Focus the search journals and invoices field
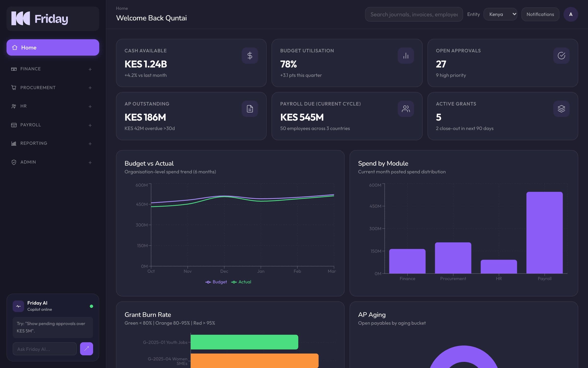The height and width of the screenshot is (368, 588). pyautogui.click(x=414, y=14)
